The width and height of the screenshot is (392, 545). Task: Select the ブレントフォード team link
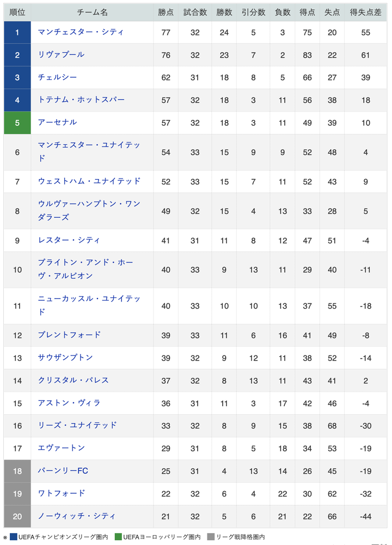click(69, 335)
